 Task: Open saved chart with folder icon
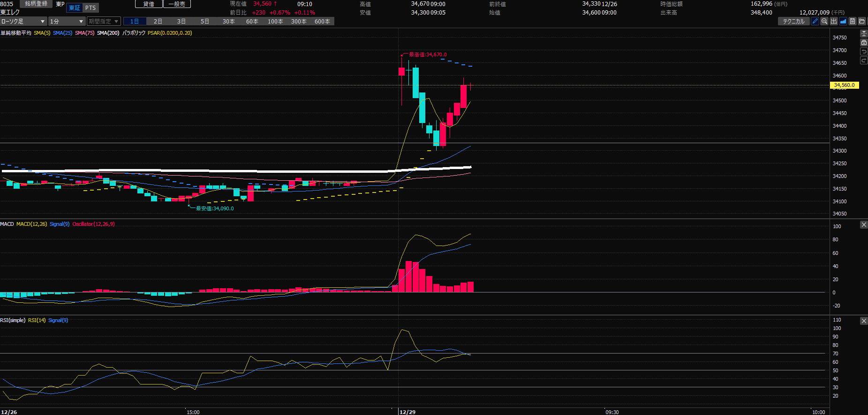coord(862,21)
